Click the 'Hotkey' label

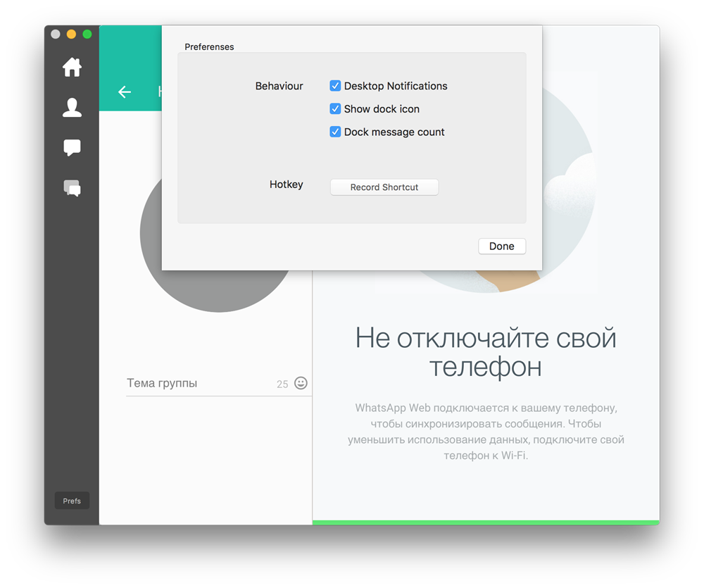coord(287,184)
